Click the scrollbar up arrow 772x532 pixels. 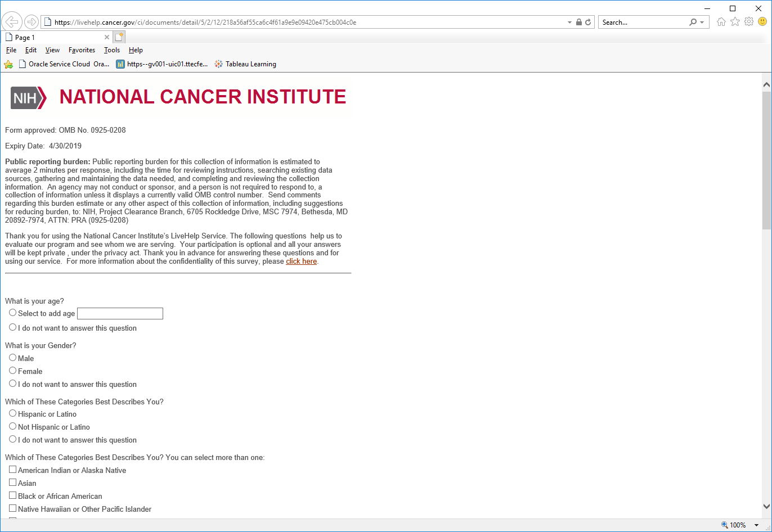pos(766,85)
